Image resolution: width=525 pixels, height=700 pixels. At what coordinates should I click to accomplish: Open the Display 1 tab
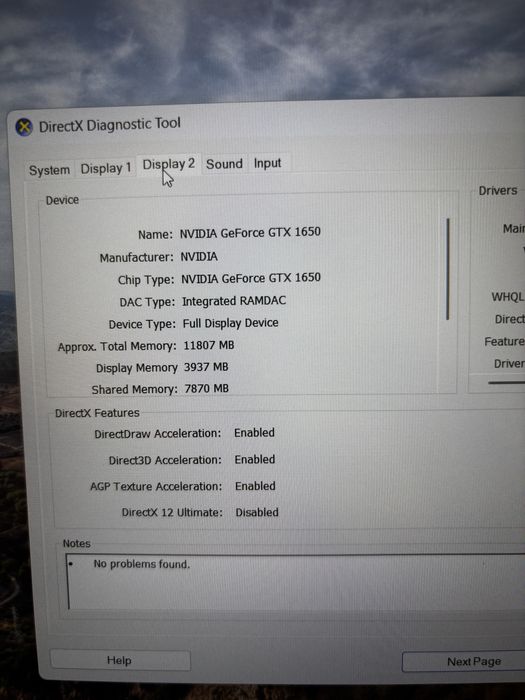click(x=106, y=168)
